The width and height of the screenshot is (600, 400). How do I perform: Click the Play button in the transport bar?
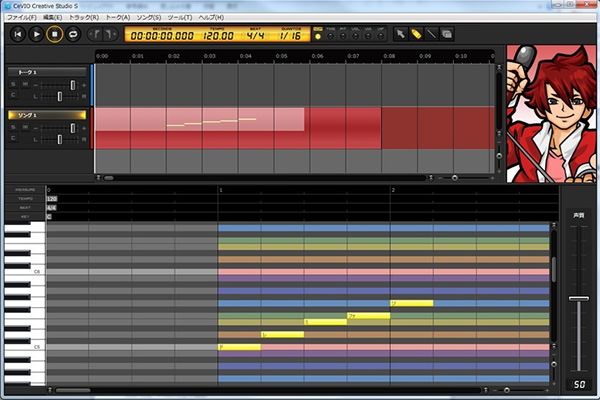pyautogui.click(x=37, y=34)
